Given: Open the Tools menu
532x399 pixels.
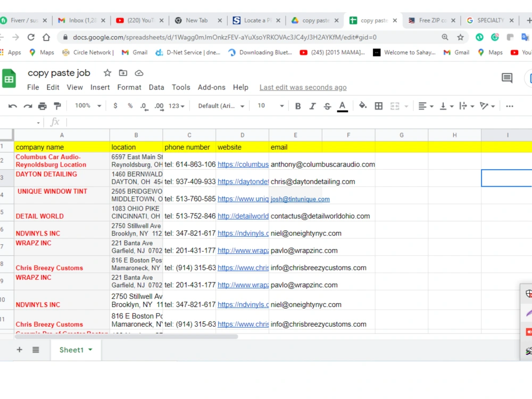Looking at the screenshot, I should pos(181,88).
